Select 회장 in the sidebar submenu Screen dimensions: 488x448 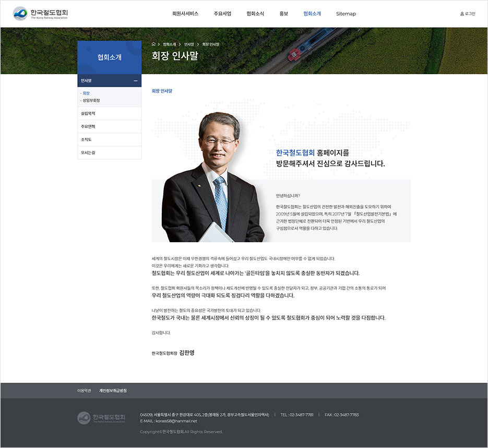pos(86,93)
